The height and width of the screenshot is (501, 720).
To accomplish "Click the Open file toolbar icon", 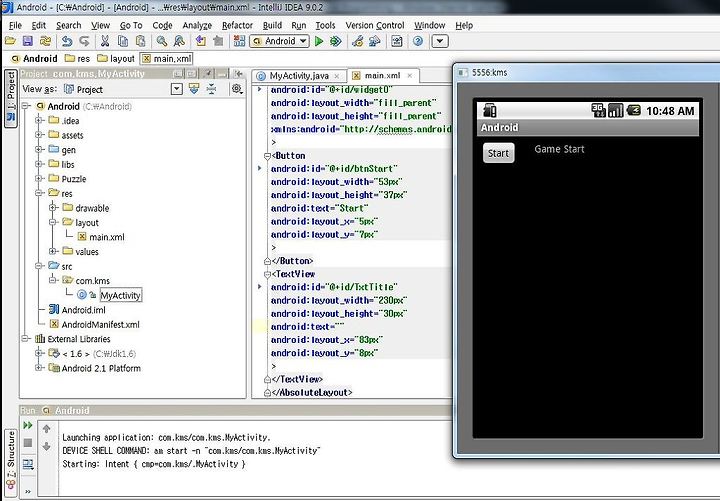I will click(10, 41).
